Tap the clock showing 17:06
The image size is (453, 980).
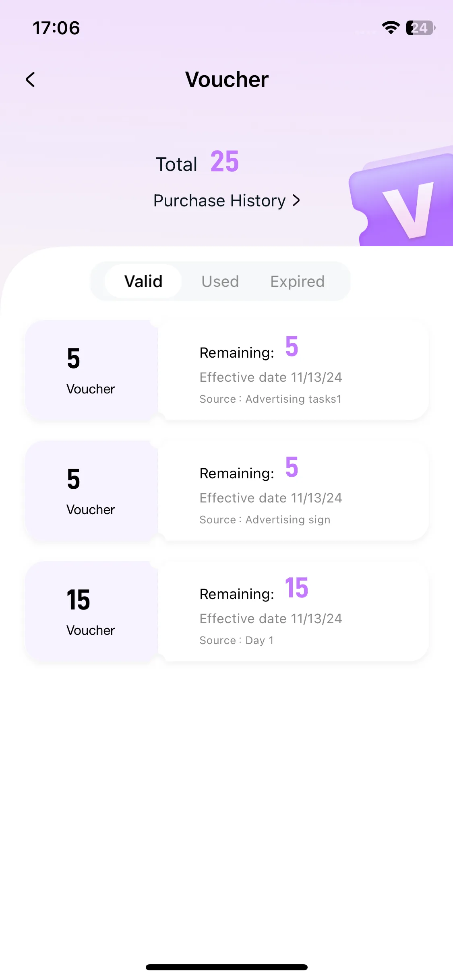[x=56, y=28]
